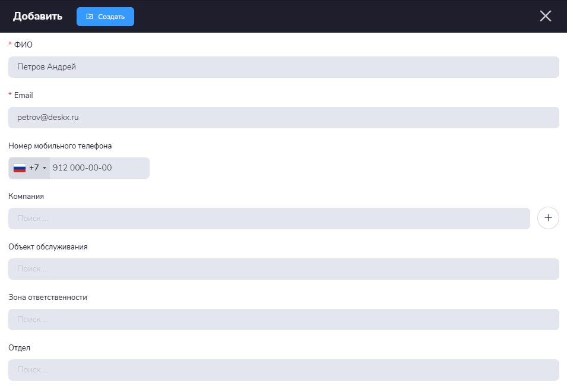This screenshot has width=567, height=392.
Task: Close the Добавить dialog with the X
Action: [x=545, y=16]
